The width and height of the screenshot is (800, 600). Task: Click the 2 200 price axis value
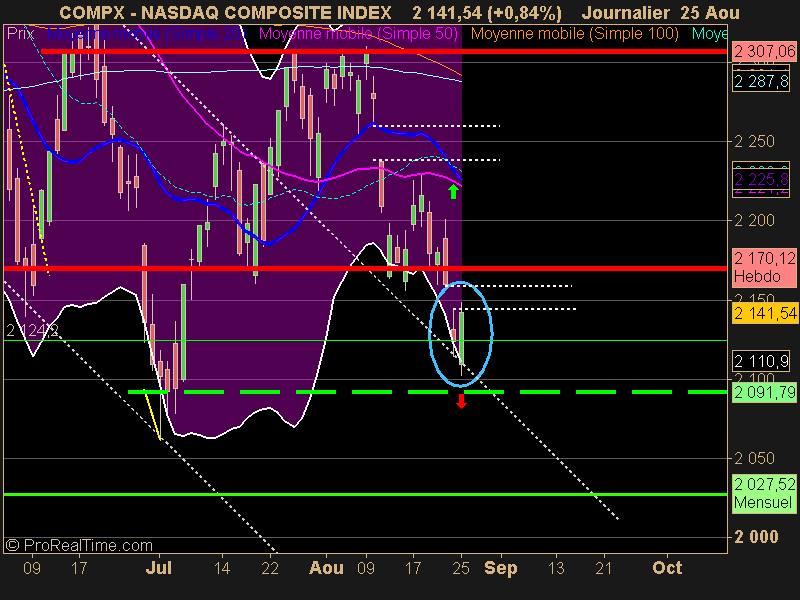[754, 220]
